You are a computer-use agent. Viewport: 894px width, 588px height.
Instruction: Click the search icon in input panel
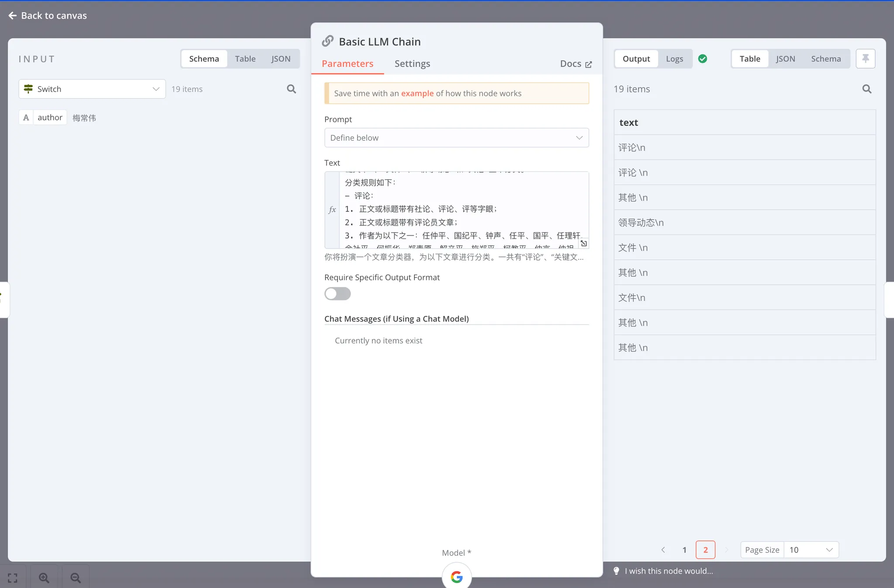291,89
